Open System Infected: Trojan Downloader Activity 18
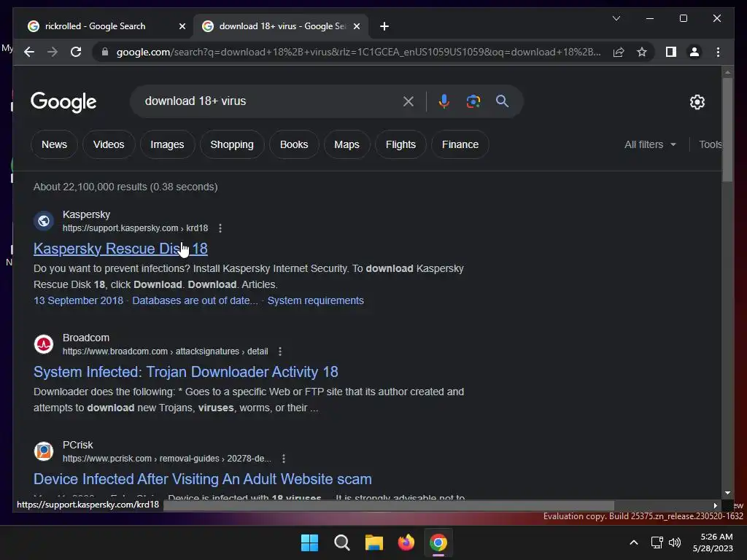Screen dimensions: 747x560 [x=186, y=372]
